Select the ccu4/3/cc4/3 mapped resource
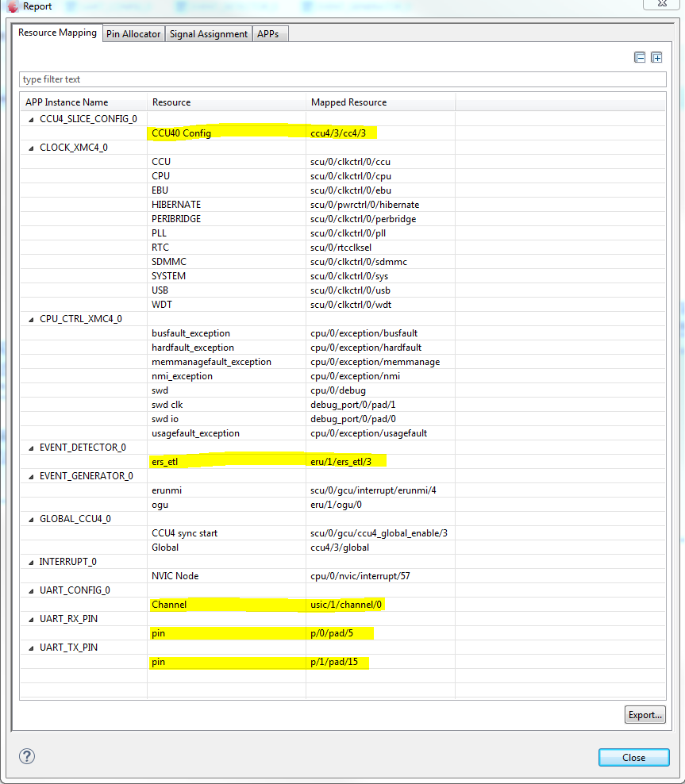Screen dimensions: 685x784 [x=338, y=133]
